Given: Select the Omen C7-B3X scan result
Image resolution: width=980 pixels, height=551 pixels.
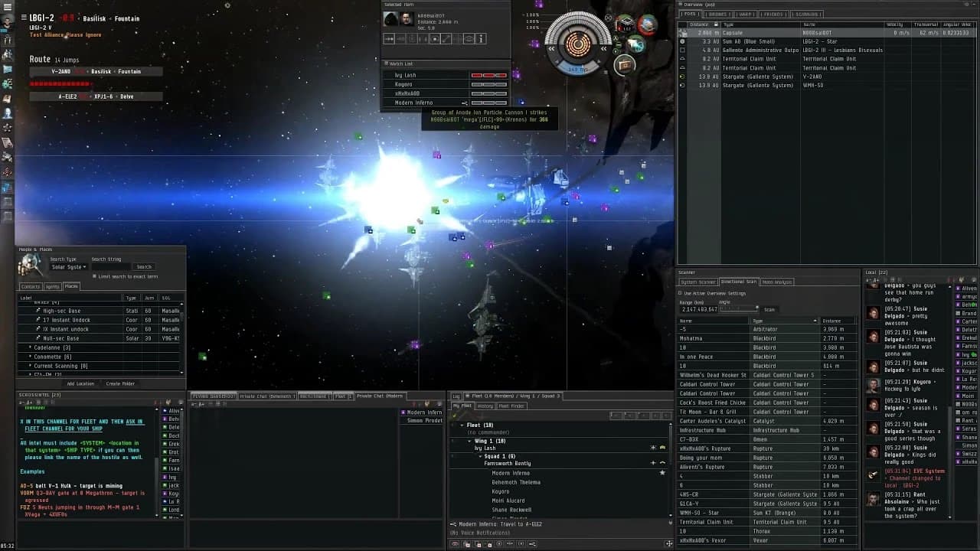Looking at the screenshot, I should (x=768, y=439).
